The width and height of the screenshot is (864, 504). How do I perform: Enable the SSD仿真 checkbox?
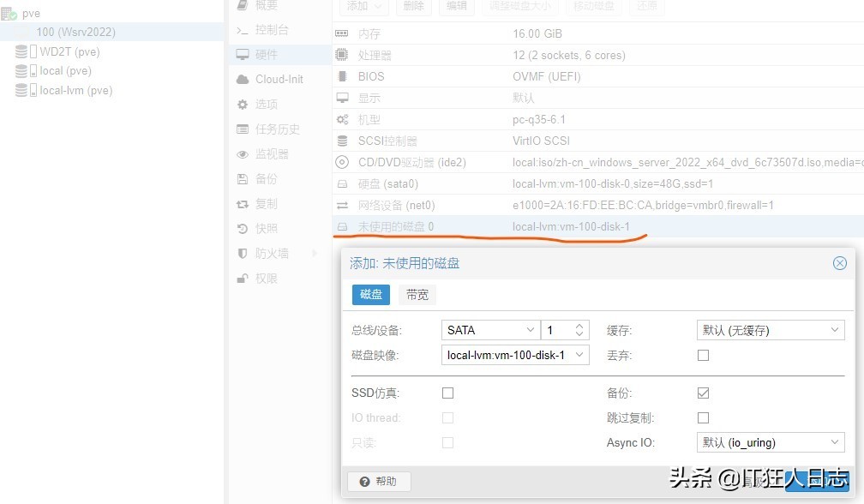[x=447, y=393]
